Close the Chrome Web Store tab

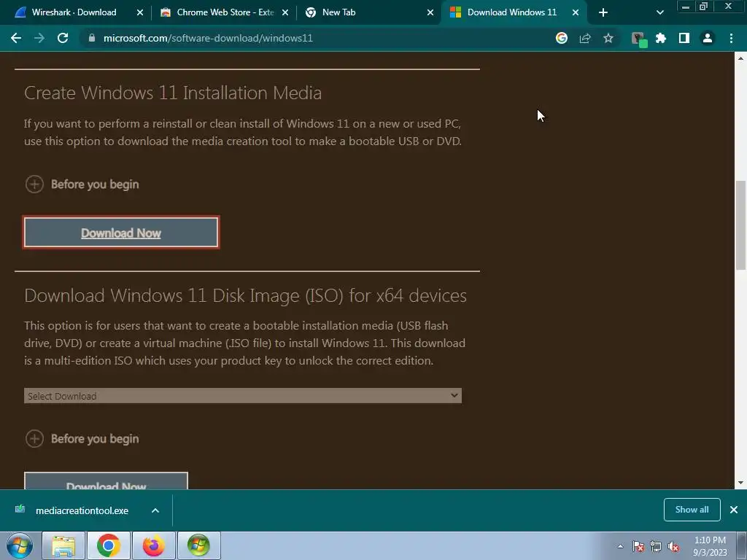[285, 12]
